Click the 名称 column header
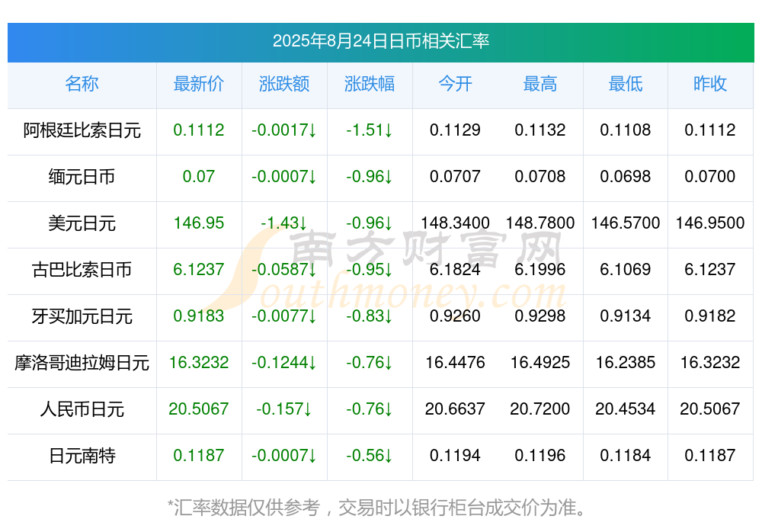The width and height of the screenshot is (762, 532). [x=82, y=84]
